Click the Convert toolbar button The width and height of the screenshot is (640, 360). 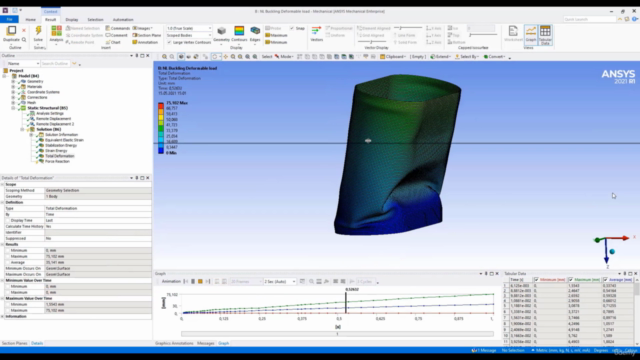coord(495,57)
